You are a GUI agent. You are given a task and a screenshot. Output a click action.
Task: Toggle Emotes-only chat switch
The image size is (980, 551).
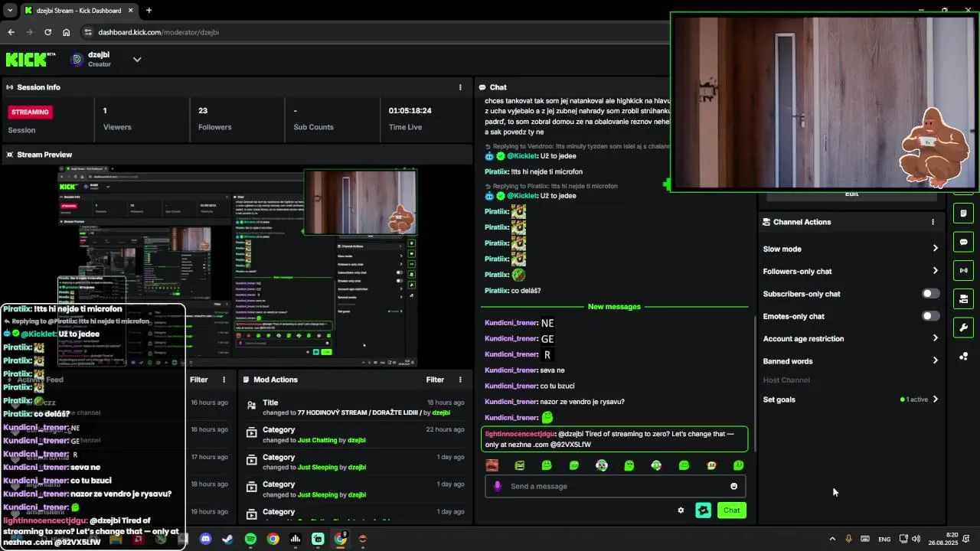point(930,316)
